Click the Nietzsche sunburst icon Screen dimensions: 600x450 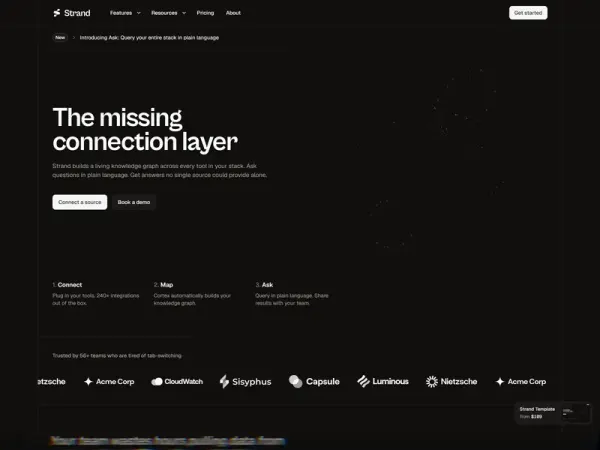432,382
